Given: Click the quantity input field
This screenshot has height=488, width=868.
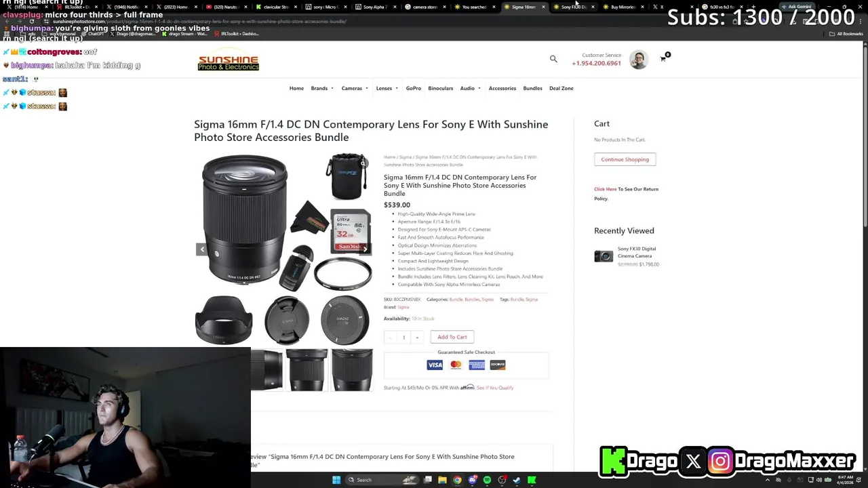Looking at the screenshot, I should click(x=403, y=338).
